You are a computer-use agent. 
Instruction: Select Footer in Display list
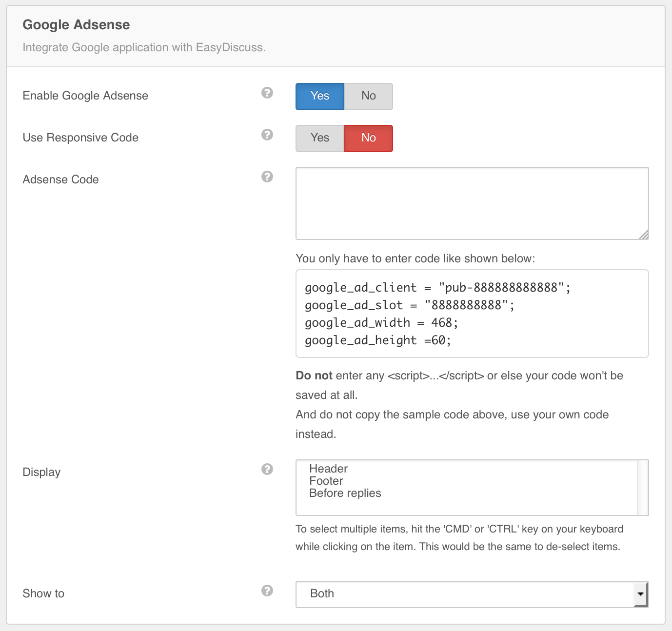click(x=326, y=481)
